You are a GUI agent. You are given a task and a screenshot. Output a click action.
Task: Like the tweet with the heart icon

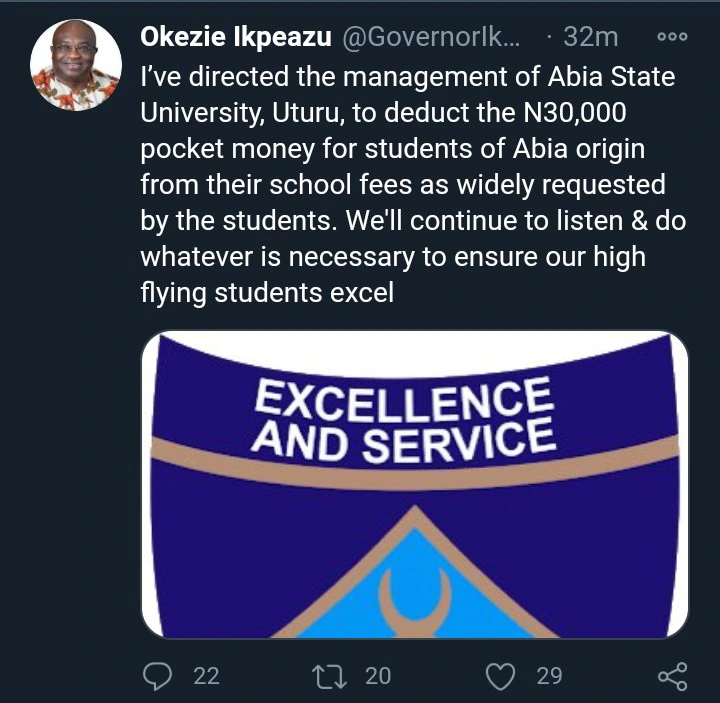point(498,676)
